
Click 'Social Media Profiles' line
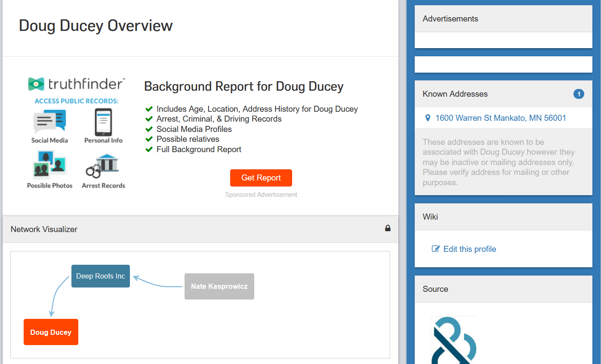tap(194, 129)
